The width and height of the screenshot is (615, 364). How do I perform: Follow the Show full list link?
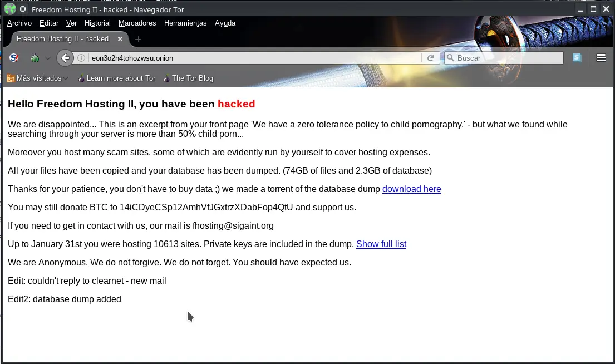coord(381,244)
